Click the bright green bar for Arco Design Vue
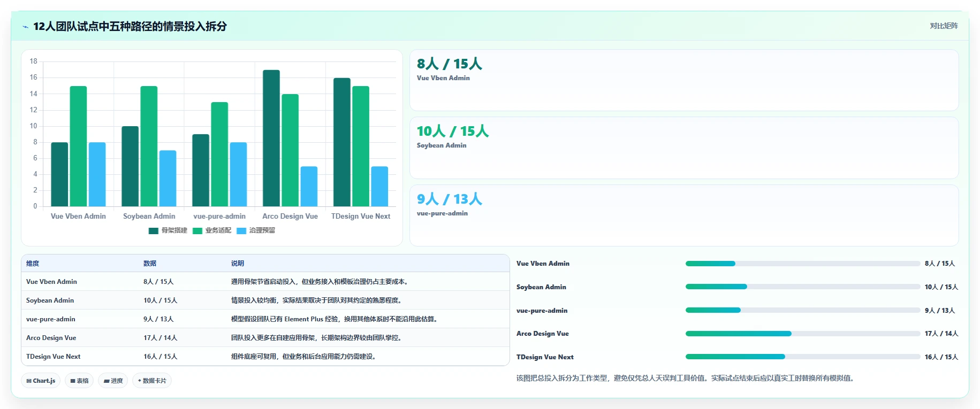The width and height of the screenshot is (980, 409). tap(290, 150)
